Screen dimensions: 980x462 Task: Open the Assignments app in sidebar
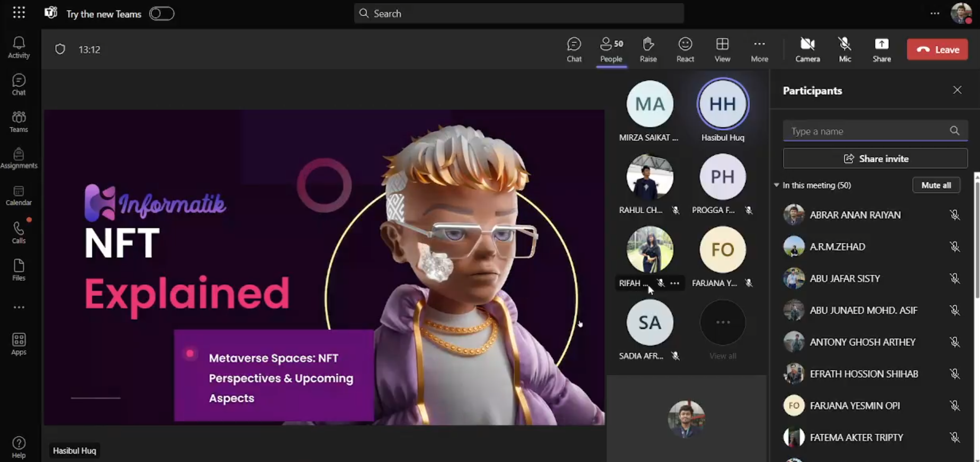tap(19, 158)
